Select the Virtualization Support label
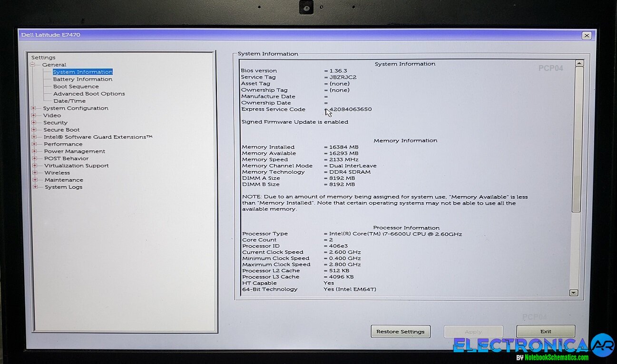This screenshot has width=617, height=364. tap(77, 165)
